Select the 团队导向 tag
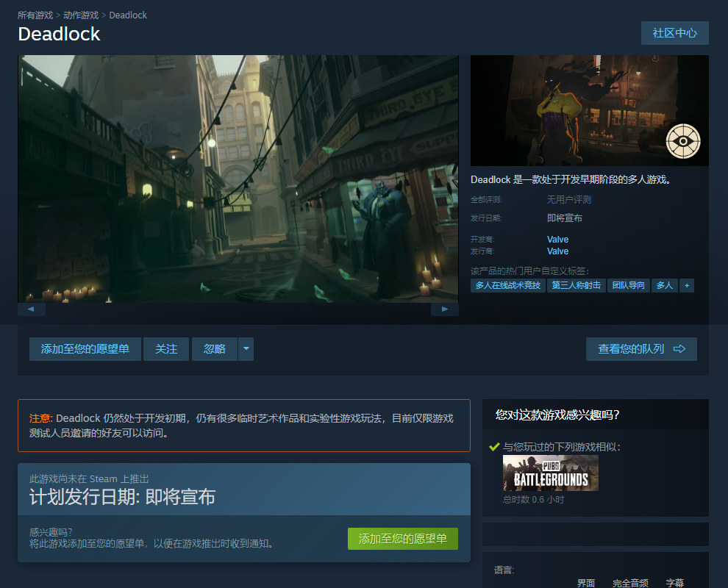Image resolution: width=728 pixels, height=588 pixels. pos(628,285)
